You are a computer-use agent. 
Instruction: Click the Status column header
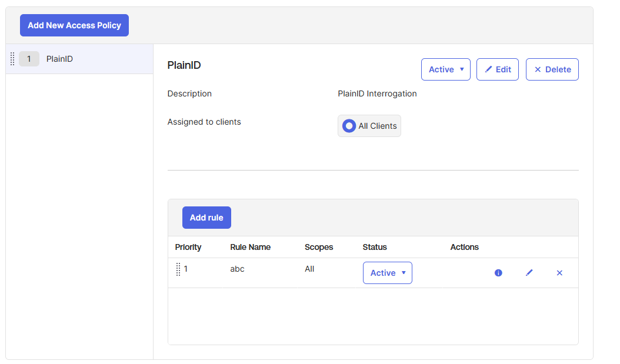click(x=375, y=247)
